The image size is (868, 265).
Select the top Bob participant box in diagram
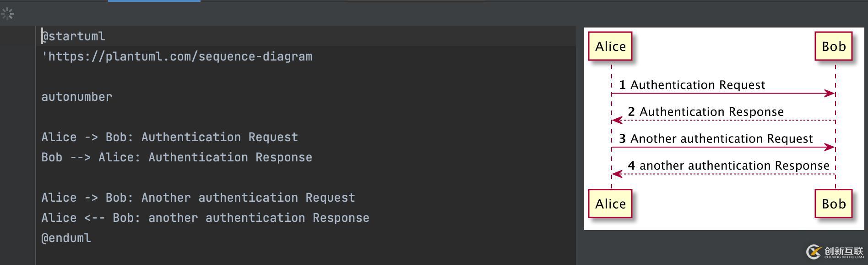(834, 46)
